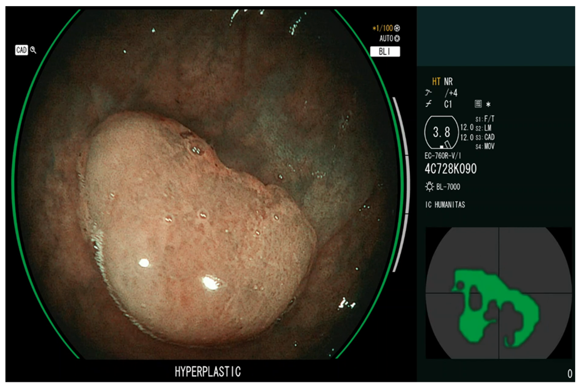Select the S3: CAD switch assignment
Screen dimensions: 588x389
coord(485,137)
